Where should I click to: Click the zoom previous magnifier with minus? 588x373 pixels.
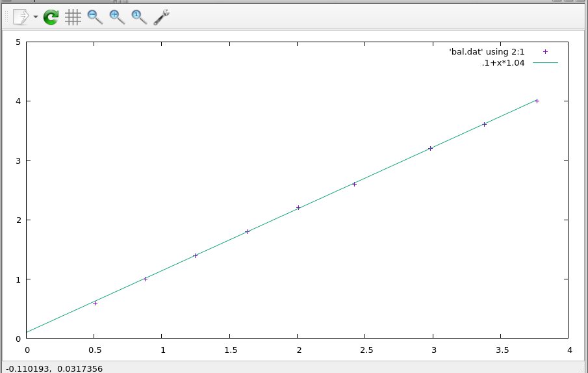tap(95, 18)
